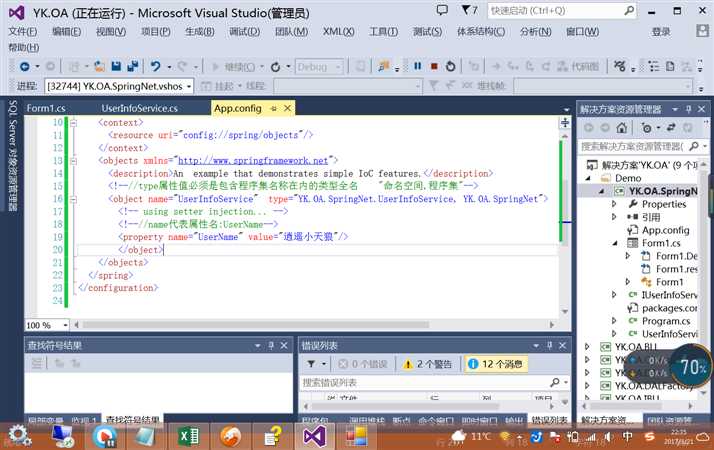
Task: Open Excel from the taskbar
Action: click(188, 437)
